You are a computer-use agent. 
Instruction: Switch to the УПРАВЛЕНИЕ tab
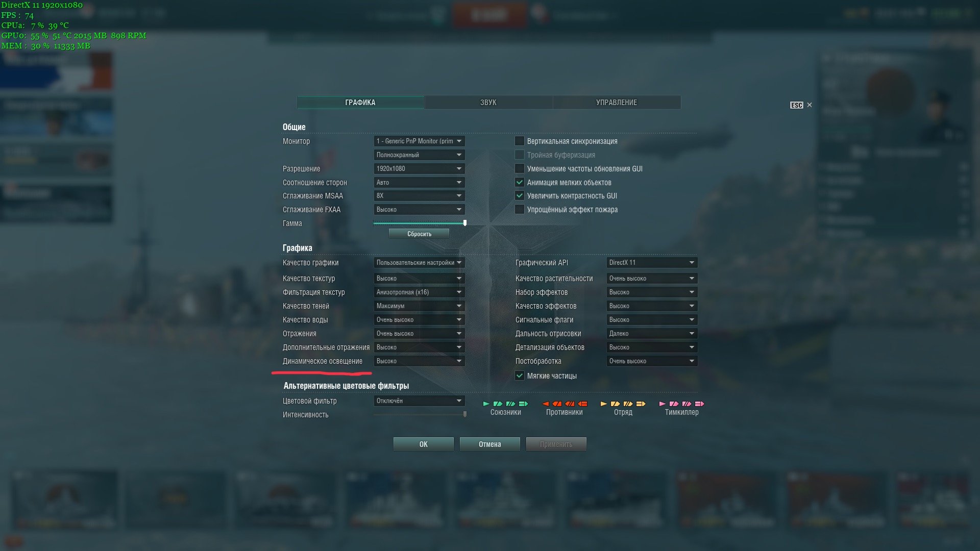click(617, 102)
